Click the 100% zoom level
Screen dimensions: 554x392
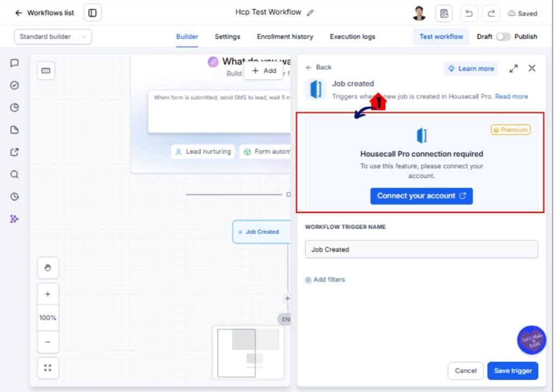click(48, 318)
